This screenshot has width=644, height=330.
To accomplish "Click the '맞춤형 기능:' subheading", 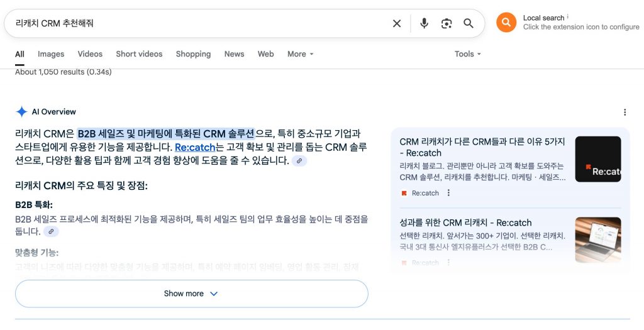I will pyautogui.click(x=36, y=253).
